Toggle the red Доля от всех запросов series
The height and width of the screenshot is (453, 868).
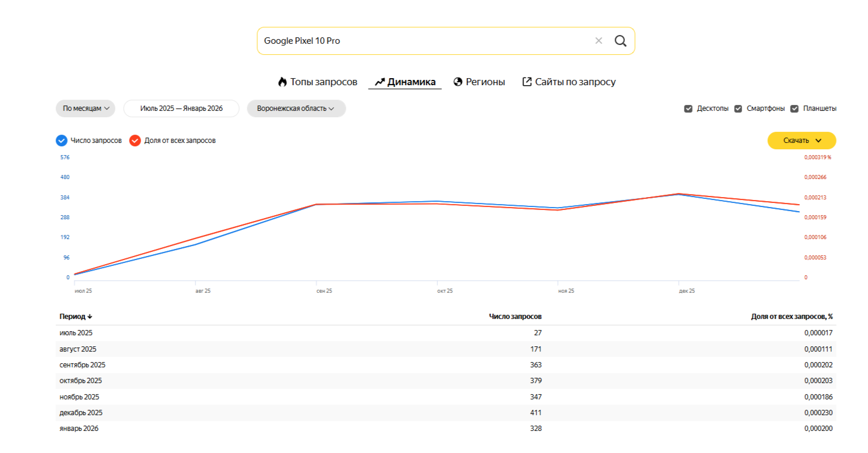[135, 141]
